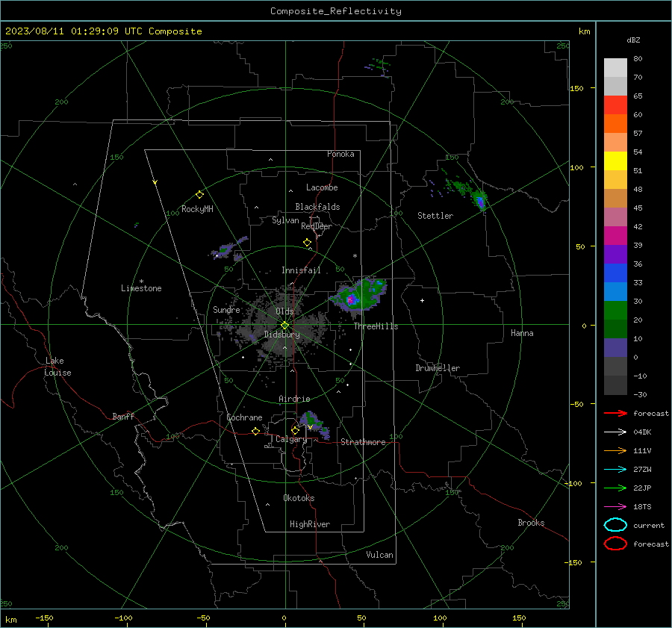672x628 pixels.
Task: Click the ThreeHills label
Action: click(376, 326)
